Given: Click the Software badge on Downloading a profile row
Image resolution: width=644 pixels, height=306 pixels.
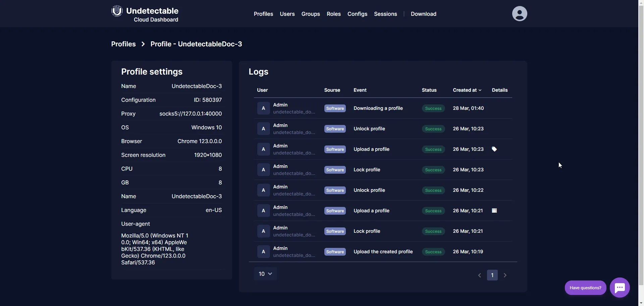Looking at the screenshot, I should 335,108.
